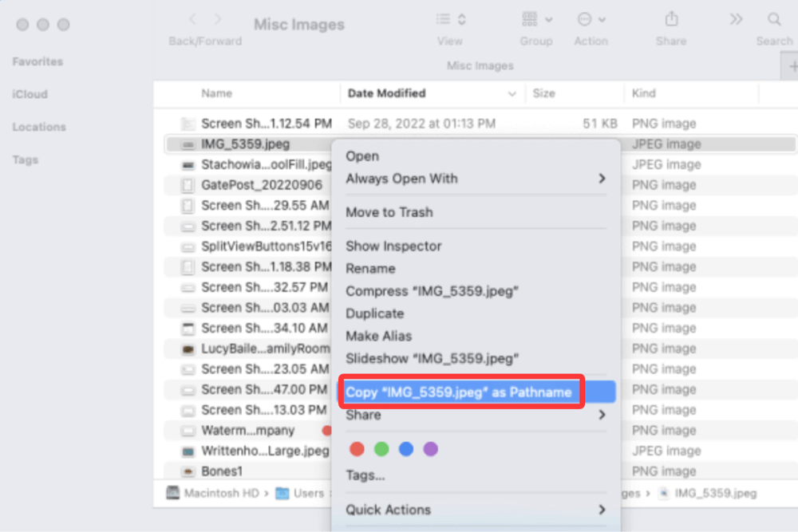Click the Tags... menu entry
Screen dimensions: 798x532
tap(365, 476)
